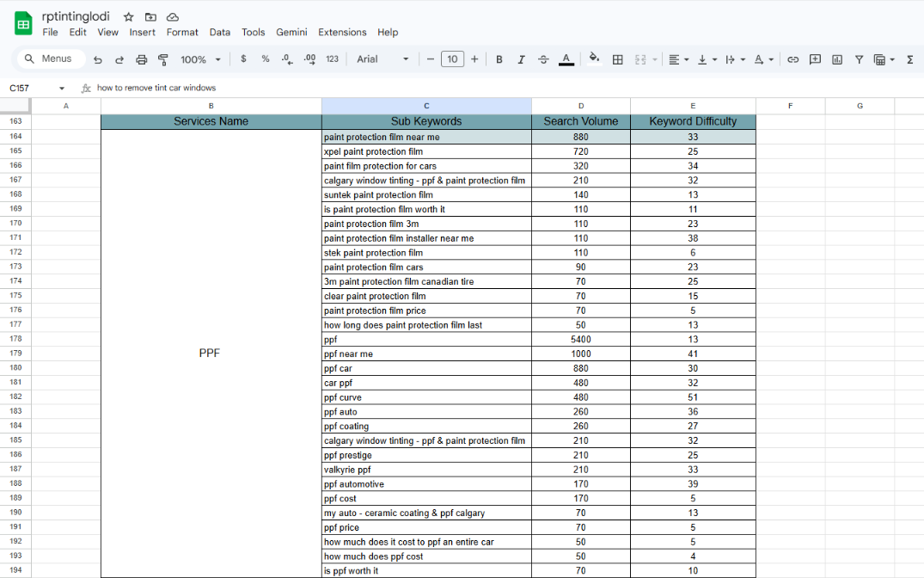Image resolution: width=924 pixels, height=578 pixels.
Task: Click the Menus search button
Action: tap(49, 58)
